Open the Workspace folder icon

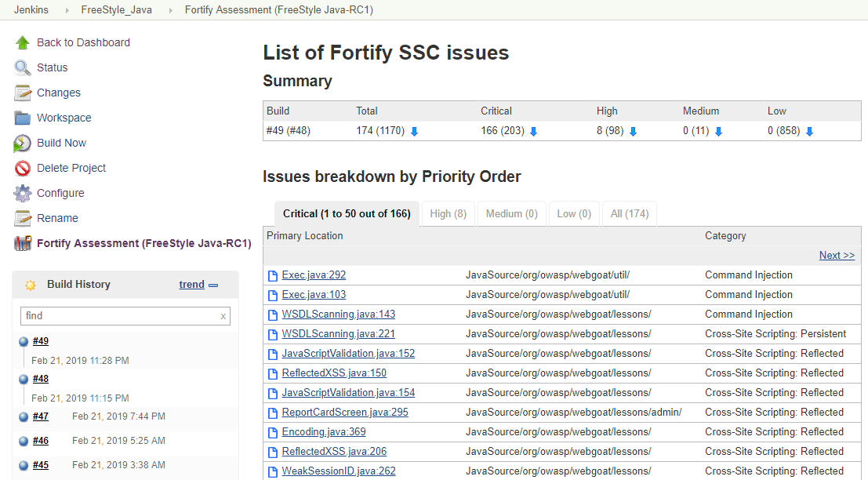coord(23,118)
